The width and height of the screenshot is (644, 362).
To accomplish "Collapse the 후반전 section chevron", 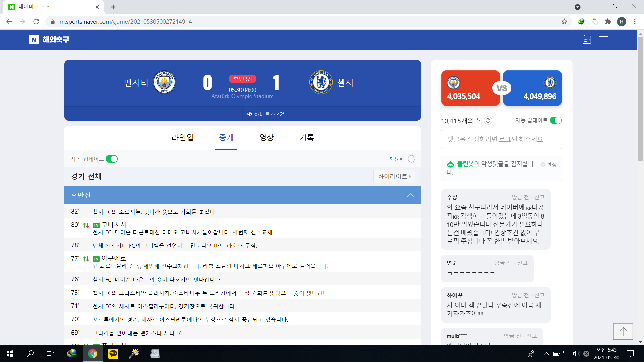I will (411, 195).
